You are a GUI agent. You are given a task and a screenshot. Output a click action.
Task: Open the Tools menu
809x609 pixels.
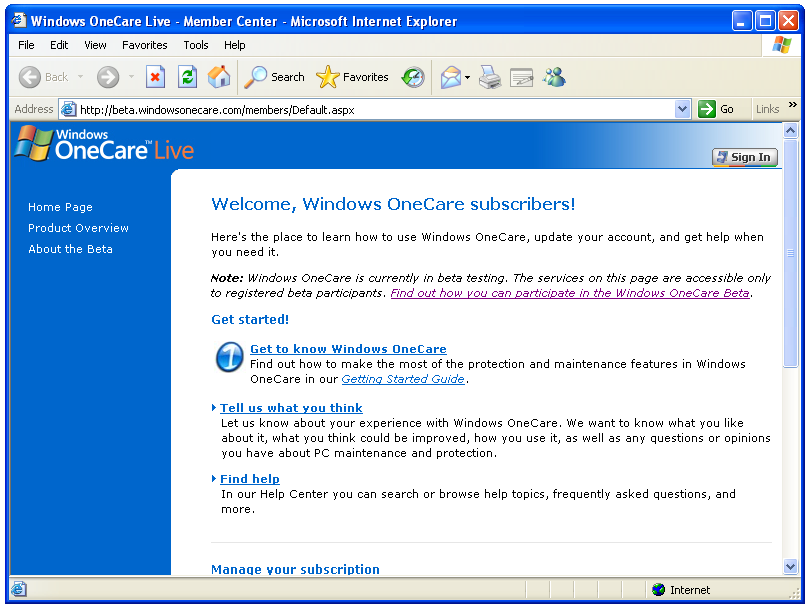coord(196,45)
